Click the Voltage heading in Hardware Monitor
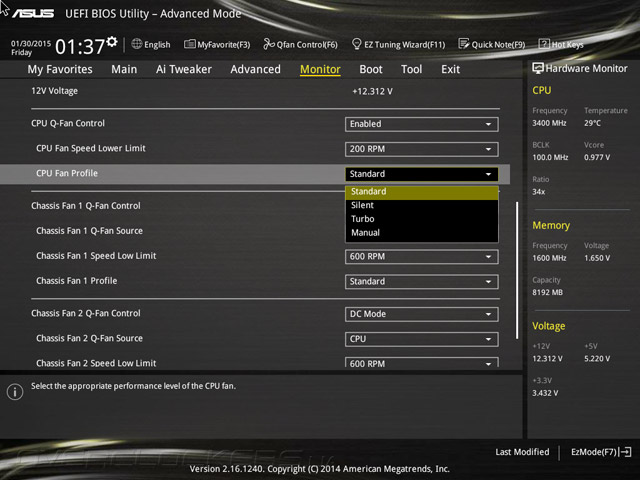640x480 pixels. tap(549, 326)
